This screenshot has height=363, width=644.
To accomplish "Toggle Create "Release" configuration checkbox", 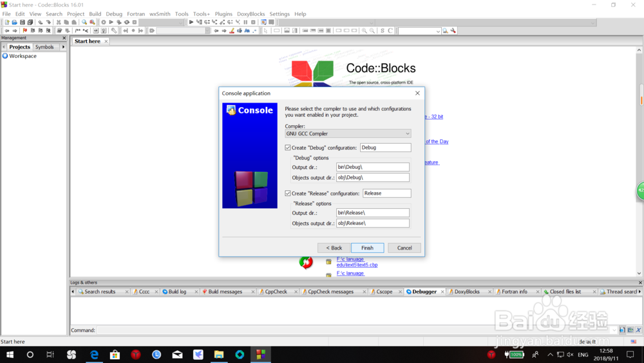I will point(287,193).
